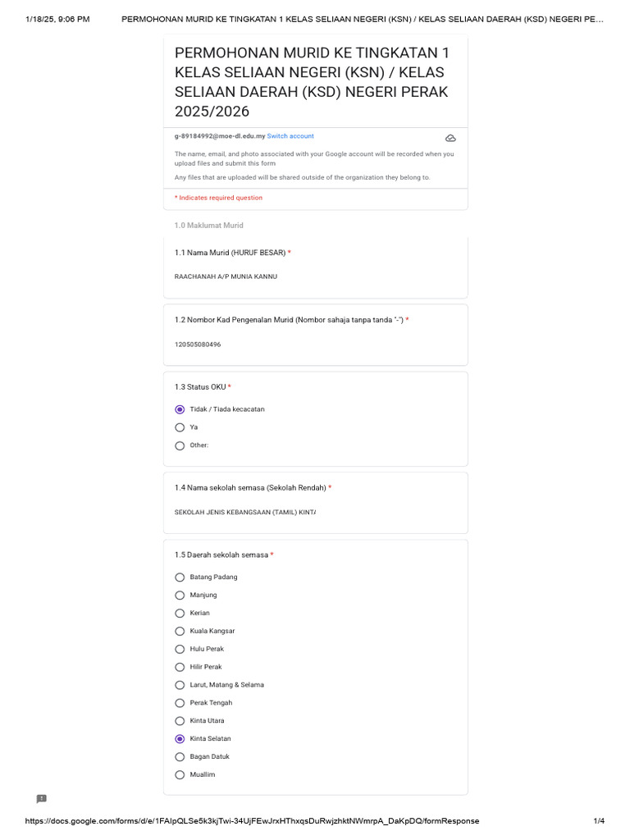Select the Kerian radio button
The width and height of the screenshot is (630, 840).
click(180, 613)
